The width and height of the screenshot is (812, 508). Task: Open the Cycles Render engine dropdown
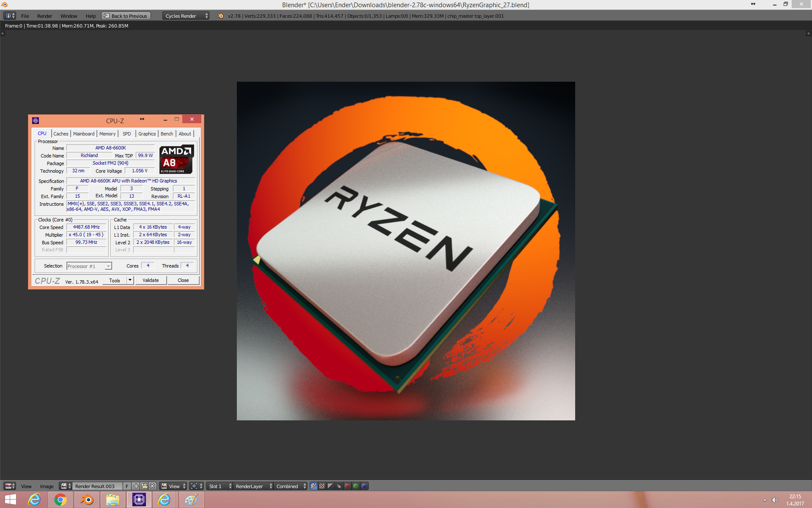click(186, 16)
